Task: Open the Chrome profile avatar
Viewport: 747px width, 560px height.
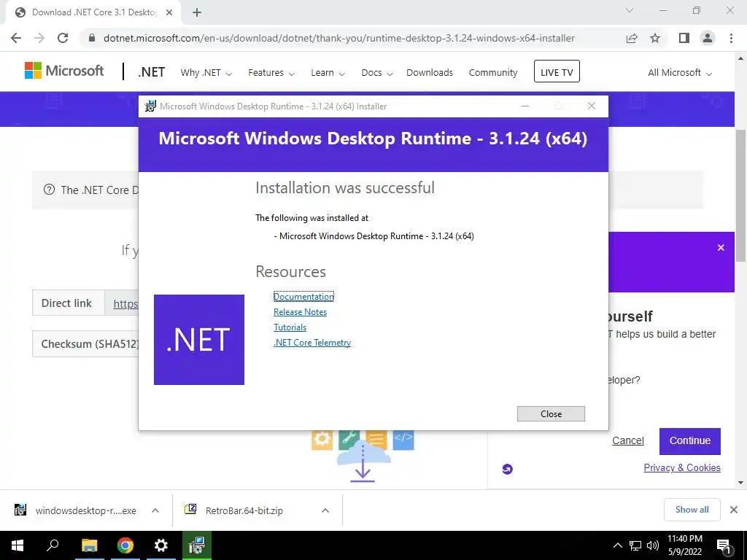Action: point(708,38)
